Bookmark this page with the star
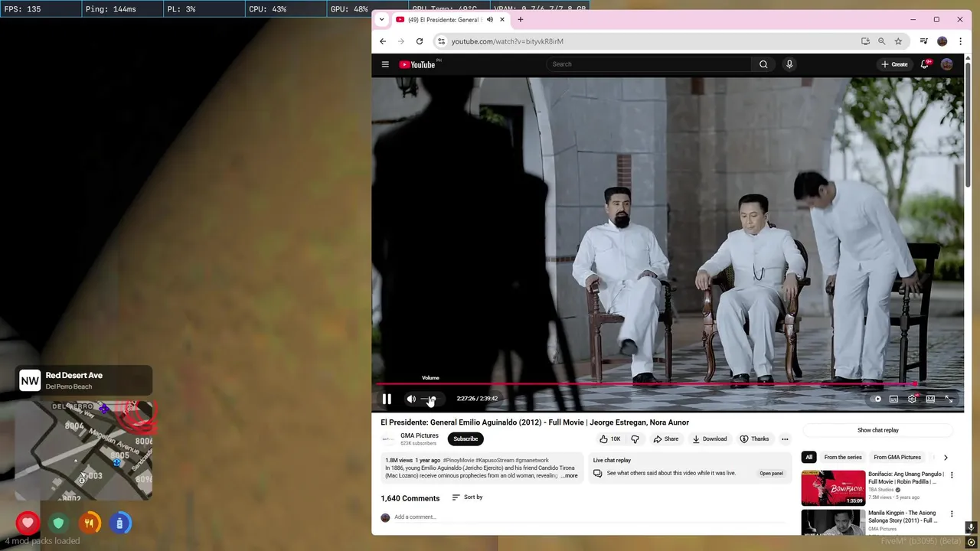The height and width of the screenshot is (551, 980). tap(898, 41)
